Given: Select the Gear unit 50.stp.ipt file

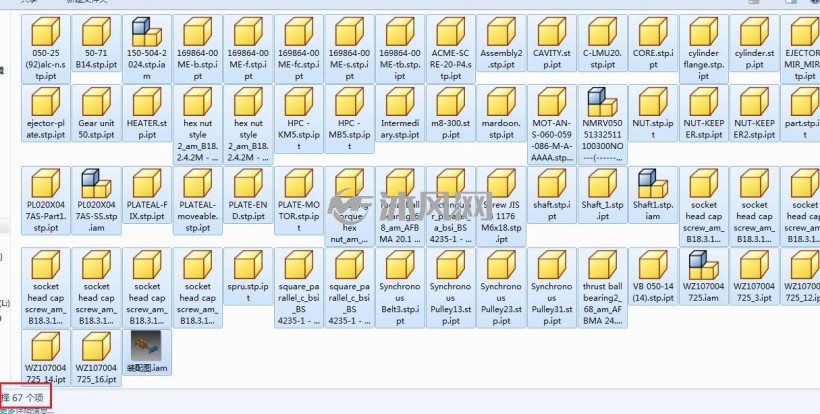Looking at the screenshot, I should [x=96, y=113].
